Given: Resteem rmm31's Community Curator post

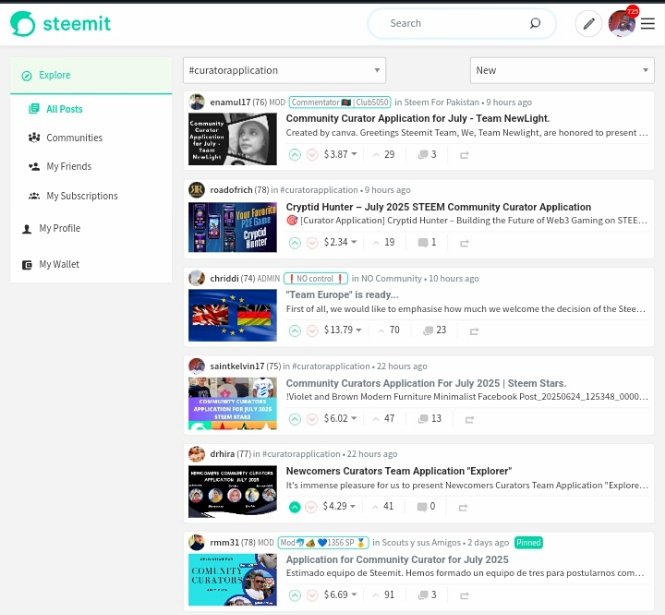Looking at the screenshot, I should pos(464,595).
